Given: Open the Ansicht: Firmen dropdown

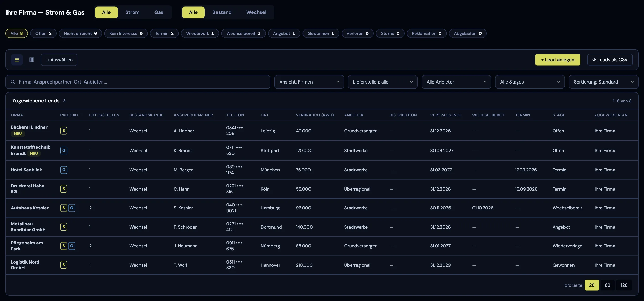Looking at the screenshot, I should pos(309,82).
